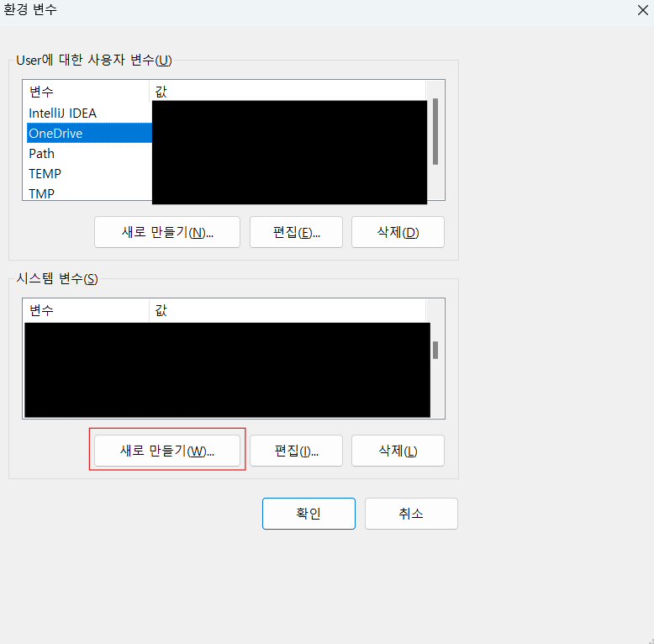Image resolution: width=654 pixels, height=644 pixels.
Task: Click 값 column header in user variables
Action: pyautogui.click(x=287, y=92)
